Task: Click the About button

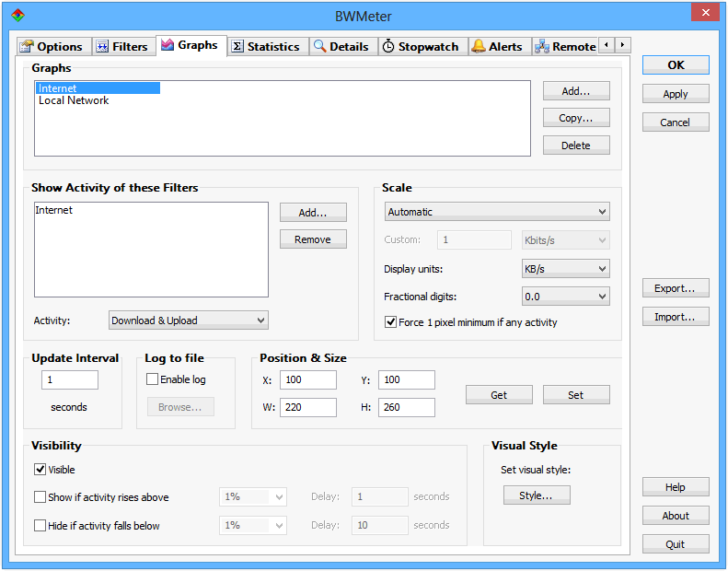Action: tap(676, 515)
